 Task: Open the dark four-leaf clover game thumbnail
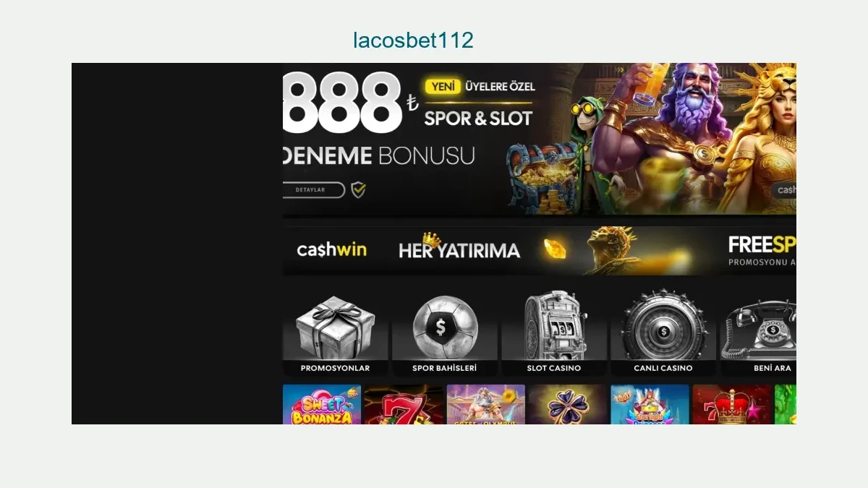[568, 404]
